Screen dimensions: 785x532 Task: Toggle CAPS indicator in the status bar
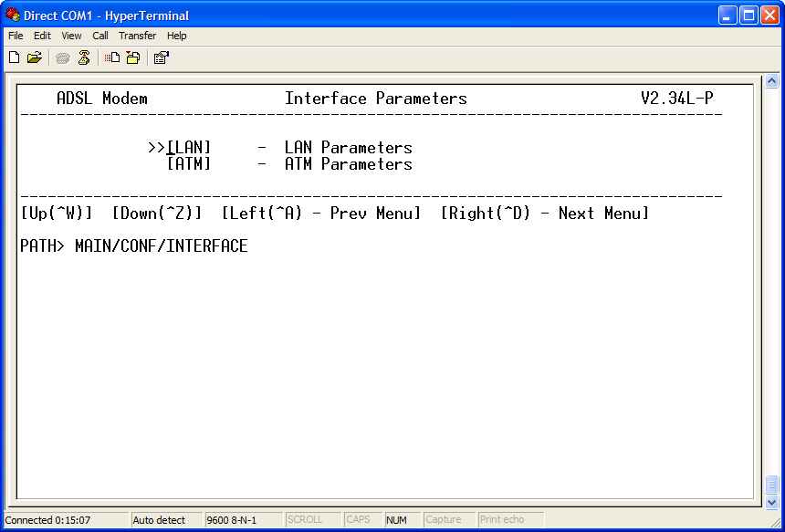(361, 518)
